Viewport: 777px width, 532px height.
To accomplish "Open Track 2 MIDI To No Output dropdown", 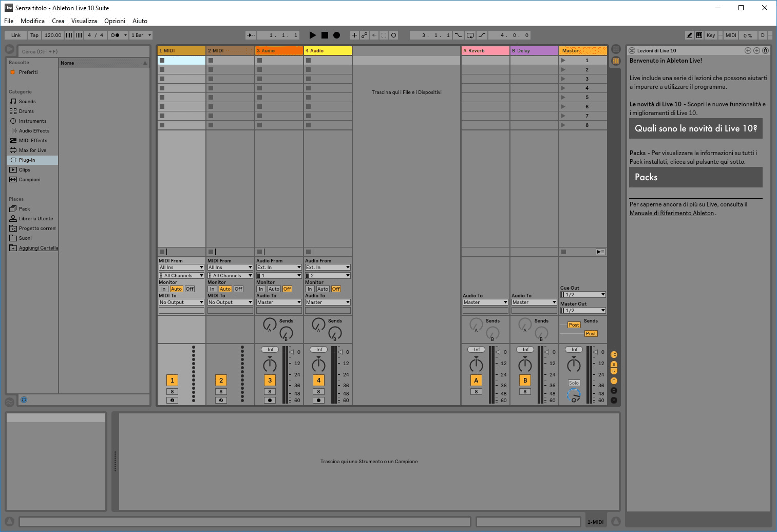I will tap(230, 302).
